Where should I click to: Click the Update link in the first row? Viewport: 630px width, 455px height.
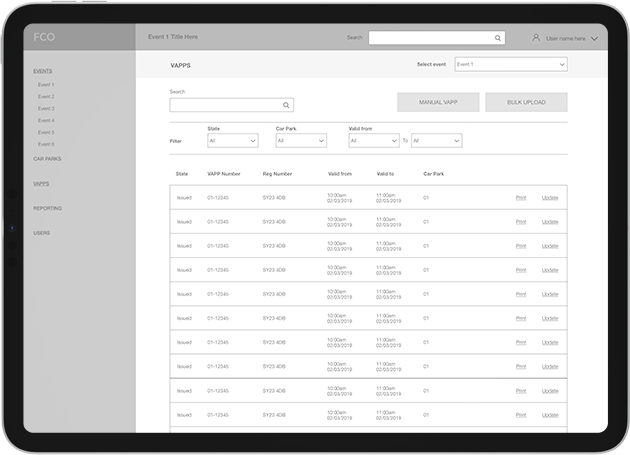[x=550, y=197]
